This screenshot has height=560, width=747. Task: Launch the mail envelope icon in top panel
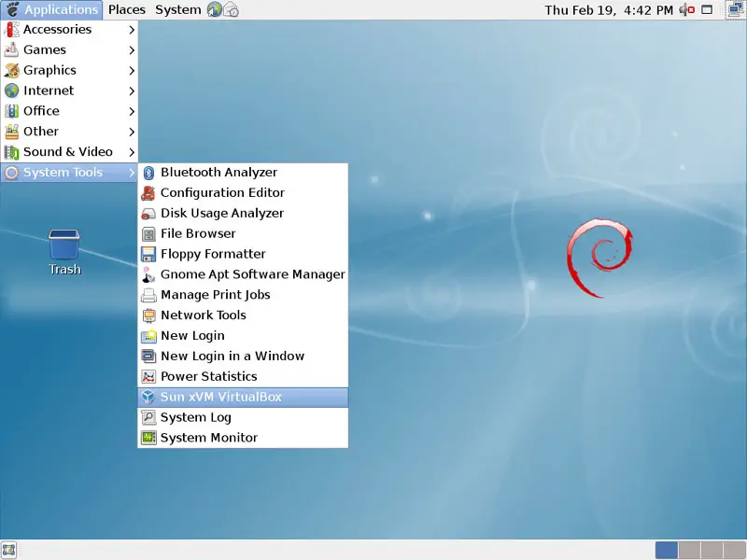(231, 9)
